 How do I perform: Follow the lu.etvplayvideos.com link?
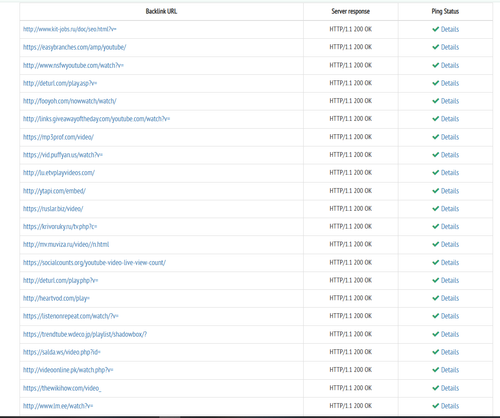pos(59,173)
